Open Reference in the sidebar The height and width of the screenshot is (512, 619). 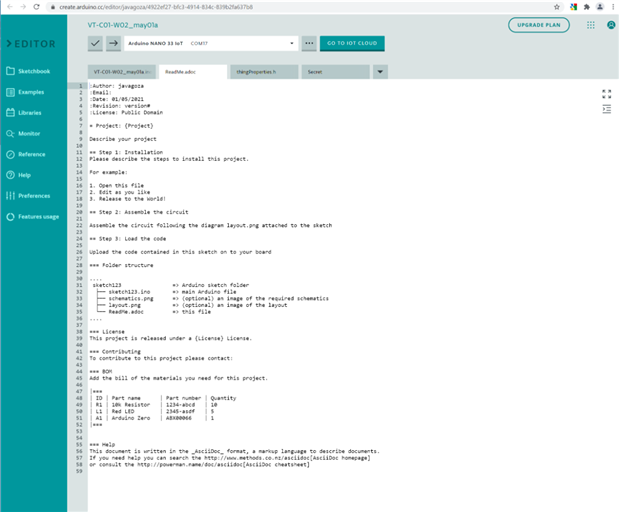[x=26, y=154]
